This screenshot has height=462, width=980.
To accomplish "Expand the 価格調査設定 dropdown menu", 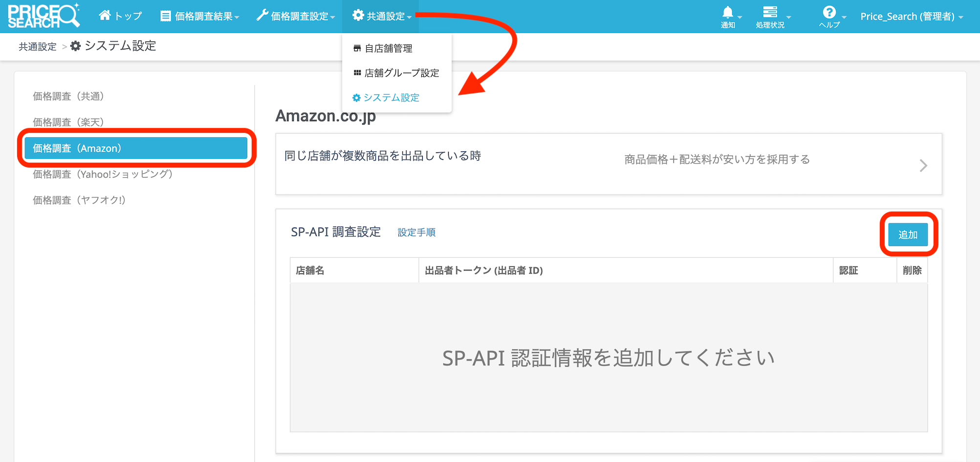I will click(x=296, y=16).
